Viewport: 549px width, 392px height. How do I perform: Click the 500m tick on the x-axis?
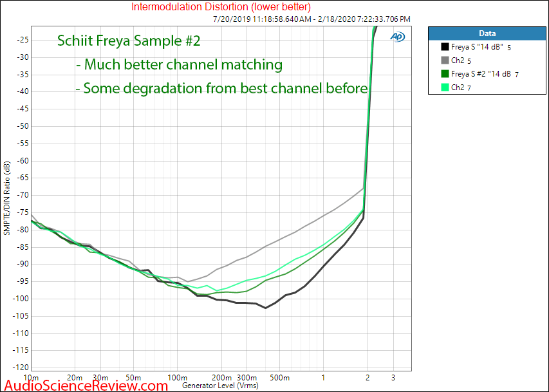tap(280, 378)
